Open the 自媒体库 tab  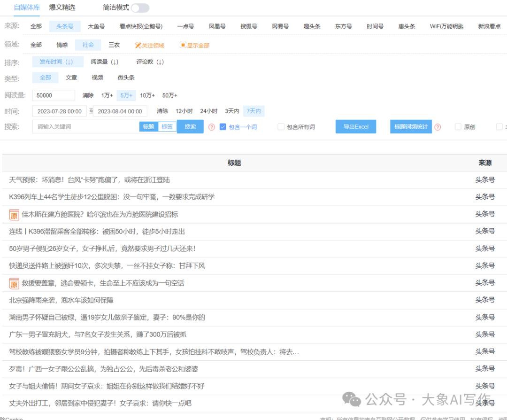click(27, 8)
